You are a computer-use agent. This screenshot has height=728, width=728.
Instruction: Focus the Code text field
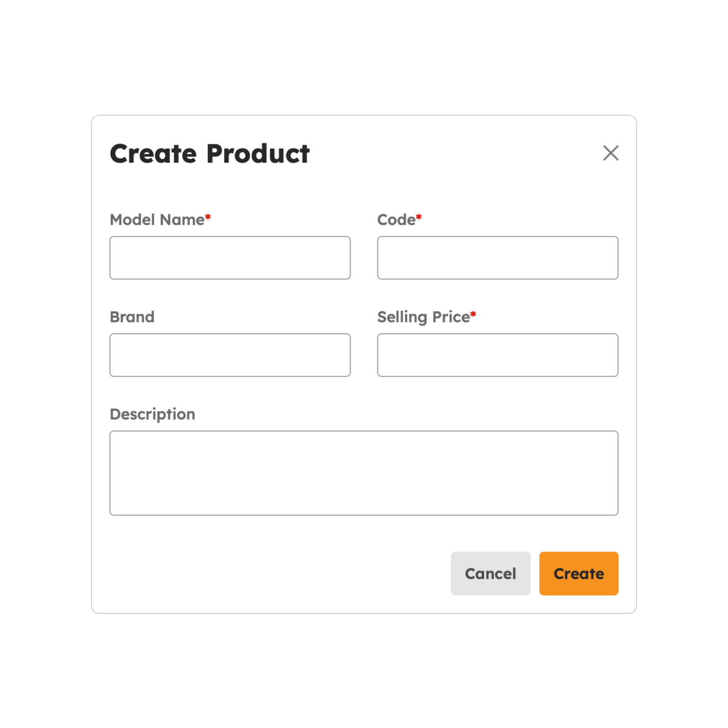(x=497, y=258)
